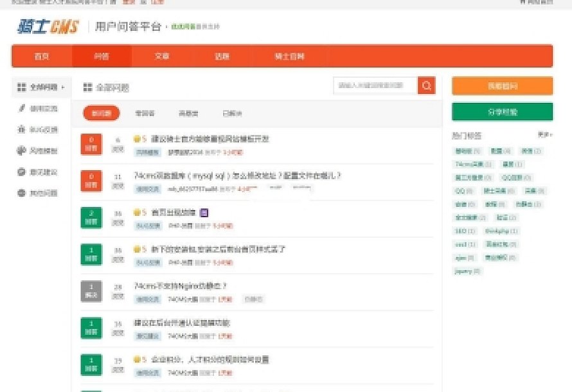Image resolution: width=572 pixels, height=392 pixels.
Task: Open the 74cms不支持Nginx伪静态 question
Action: [x=181, y=286]
